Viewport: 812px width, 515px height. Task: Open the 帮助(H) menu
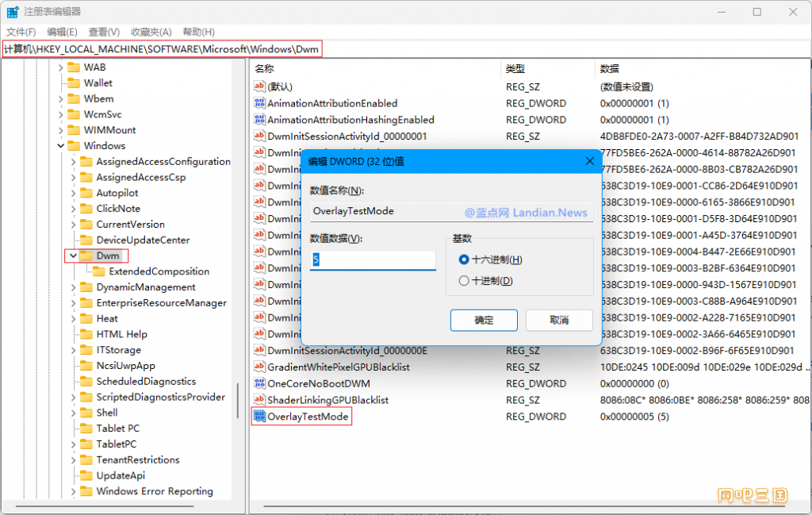[x=199, y=32]
